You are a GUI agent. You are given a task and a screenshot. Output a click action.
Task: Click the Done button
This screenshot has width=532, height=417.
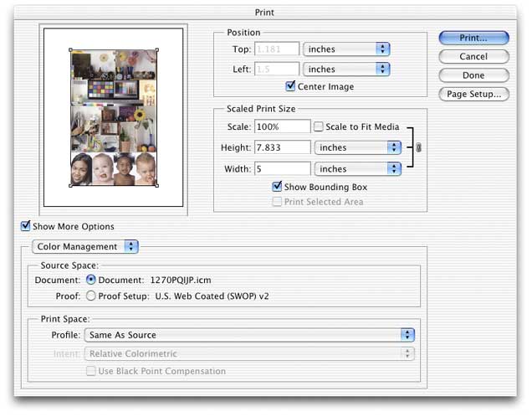pos(473,75)
